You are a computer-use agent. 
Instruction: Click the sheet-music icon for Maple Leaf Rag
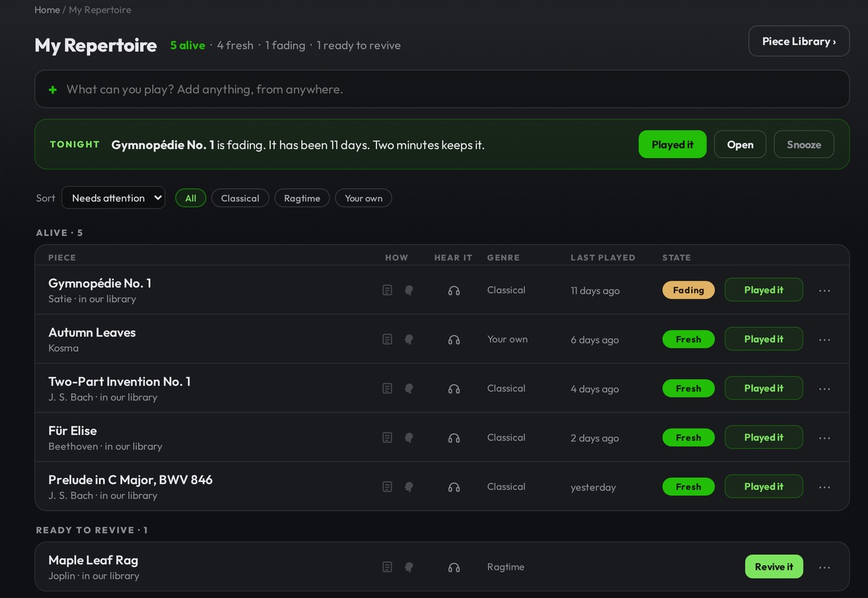(x=387, y=567)
